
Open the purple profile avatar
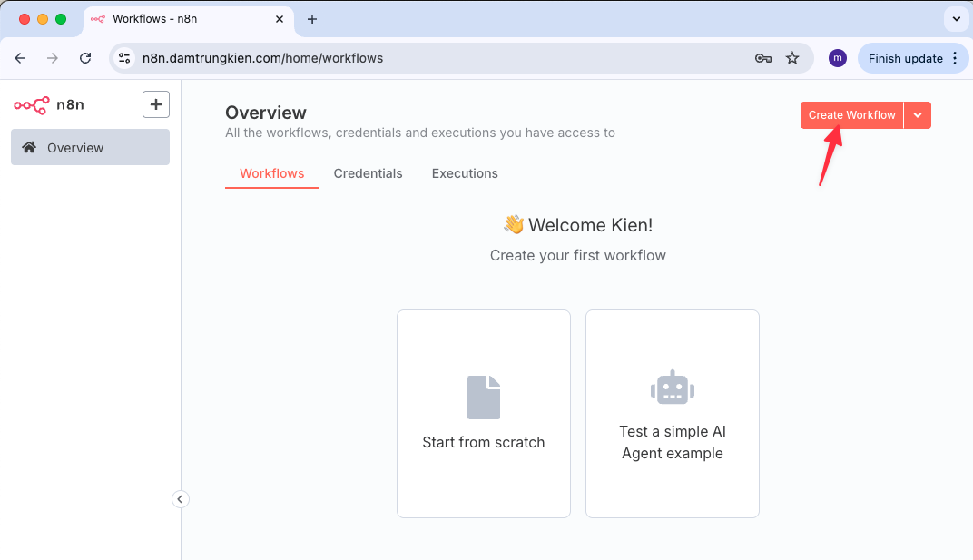click(x=837, y=58)
